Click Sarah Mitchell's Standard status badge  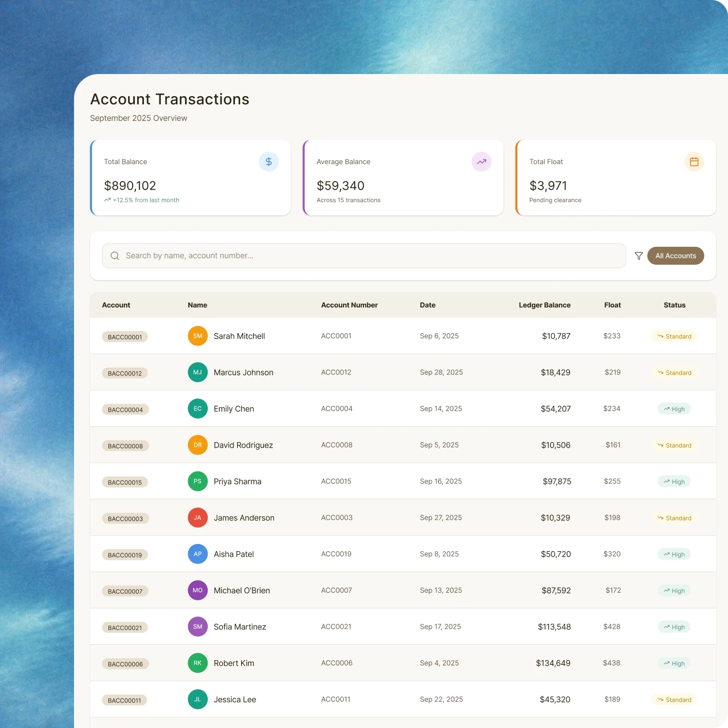coord(674,336)
